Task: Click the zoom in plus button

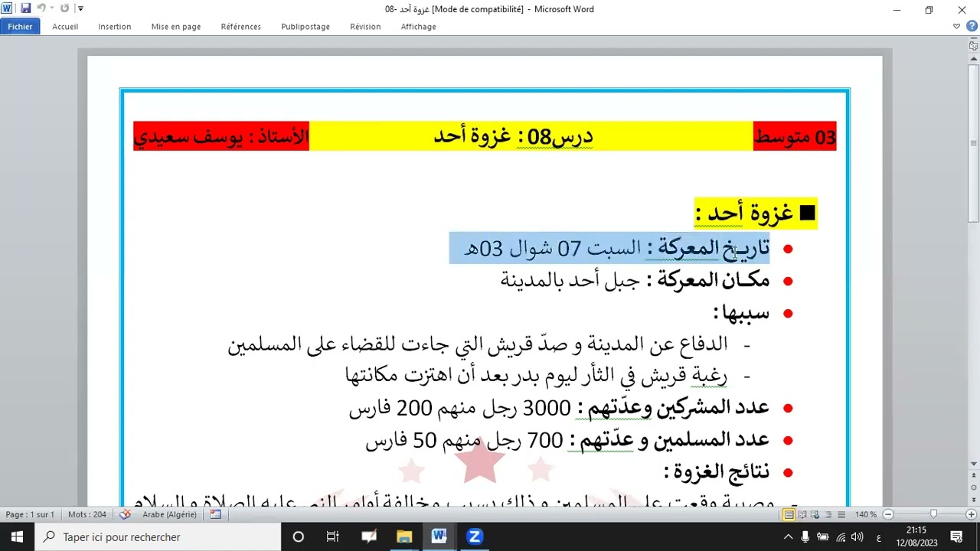Action: pyautogui.click(x=972, y=514)
